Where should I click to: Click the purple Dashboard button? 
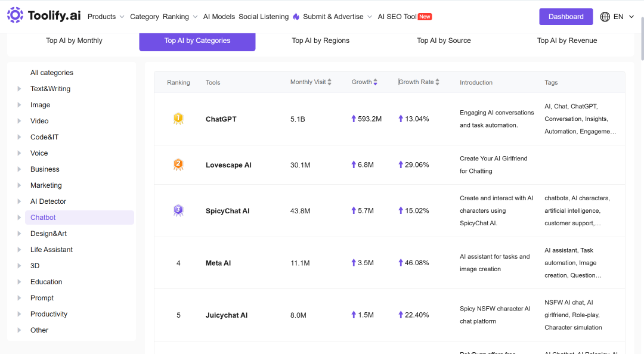[x=566, y=17]
